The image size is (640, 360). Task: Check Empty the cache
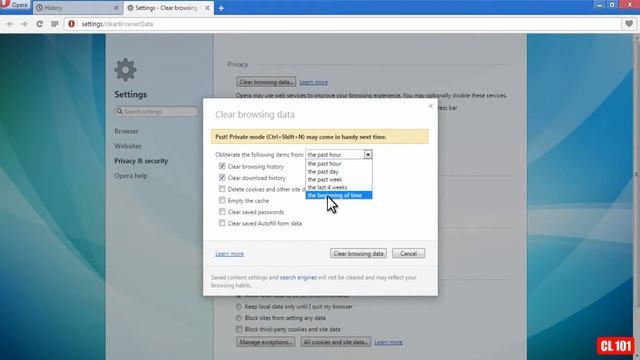pyautogui.click(x=222, y=200)
